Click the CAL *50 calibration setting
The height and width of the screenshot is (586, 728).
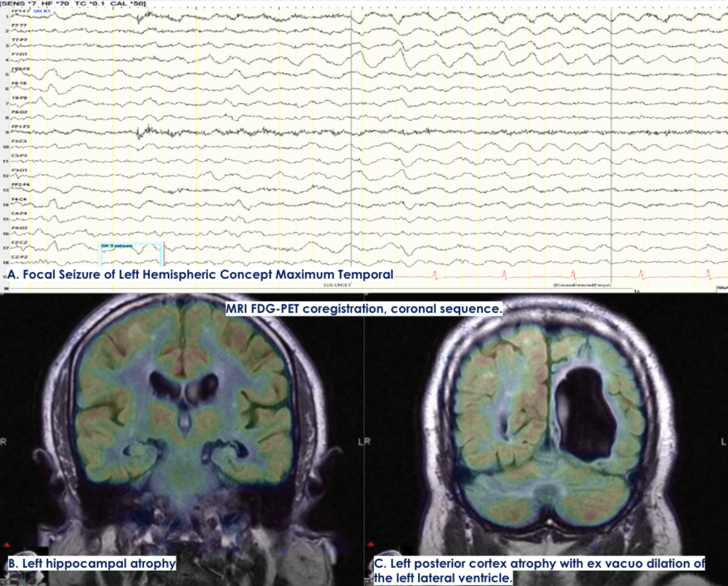pyautogui.click(x=127, y=3)
